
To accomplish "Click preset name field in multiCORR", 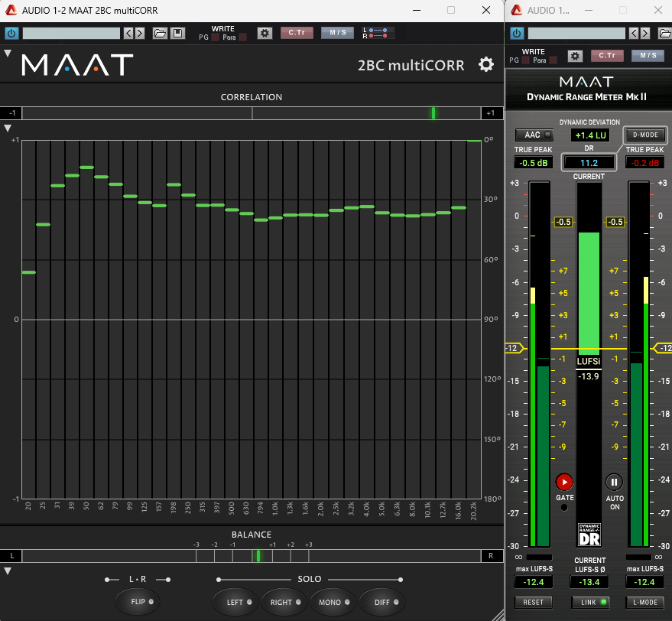I will pyautogui.click(x=71, y=33).
